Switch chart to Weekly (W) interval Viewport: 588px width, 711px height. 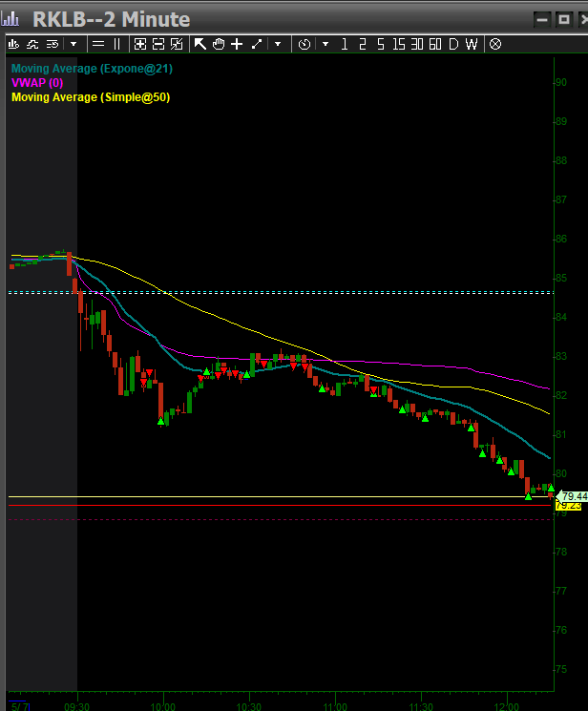(472, 44)
